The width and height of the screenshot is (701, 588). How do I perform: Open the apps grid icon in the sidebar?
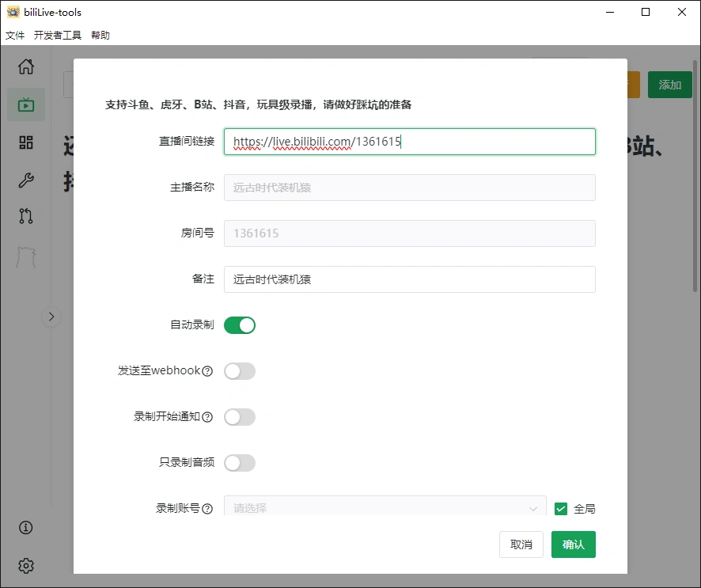pos(25,142)
